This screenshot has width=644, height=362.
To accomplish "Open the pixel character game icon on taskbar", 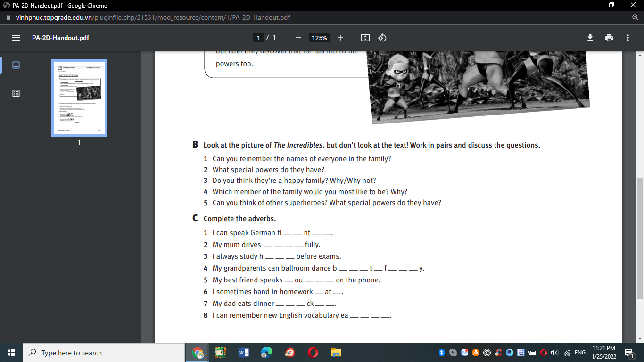I will [x=221, y=353].
